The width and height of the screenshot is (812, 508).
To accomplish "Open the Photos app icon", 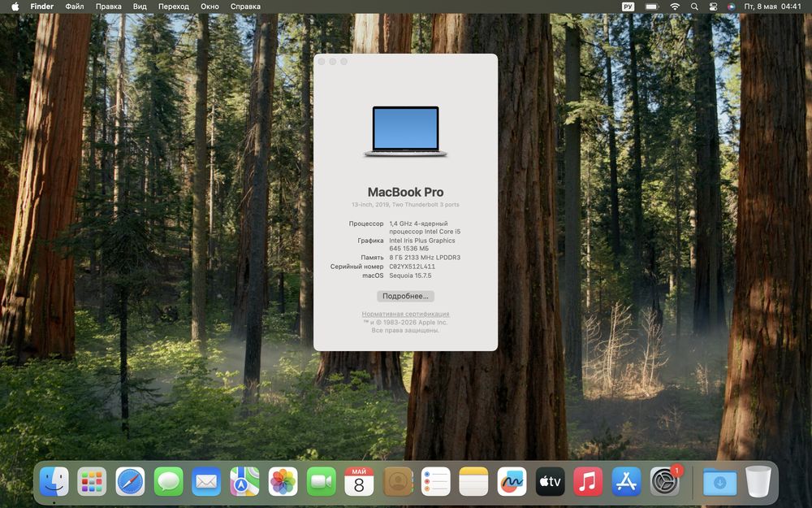I will pos(283,481).
